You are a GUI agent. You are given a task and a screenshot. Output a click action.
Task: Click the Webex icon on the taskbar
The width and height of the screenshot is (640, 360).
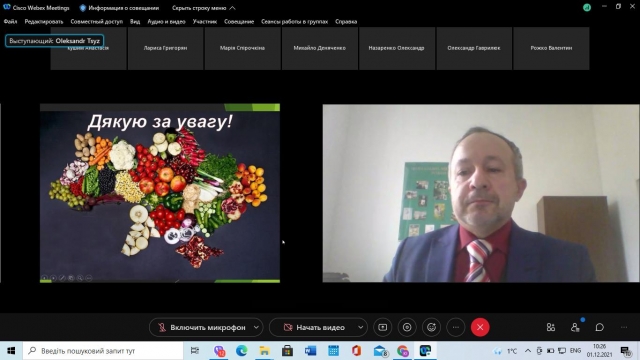click(x=425, y=351)
